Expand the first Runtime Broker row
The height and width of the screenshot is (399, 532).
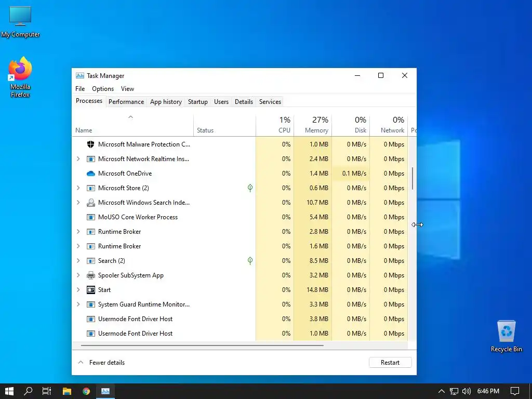click(x=78, y=232)
